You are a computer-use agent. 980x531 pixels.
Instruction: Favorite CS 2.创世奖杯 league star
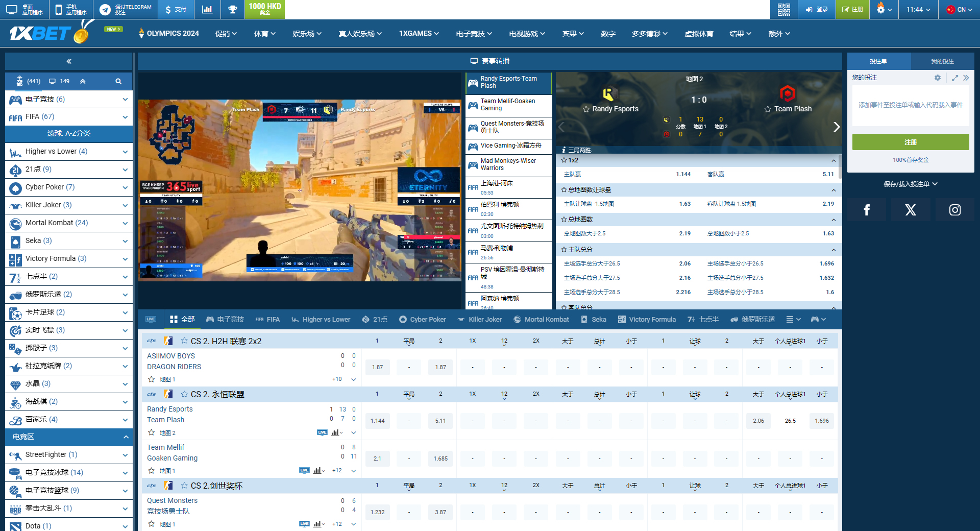tap(184, 486)
